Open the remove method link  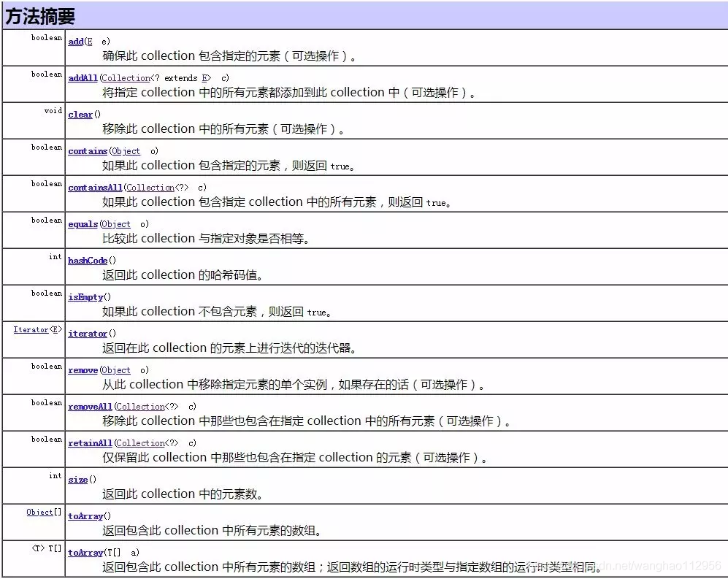82,370
